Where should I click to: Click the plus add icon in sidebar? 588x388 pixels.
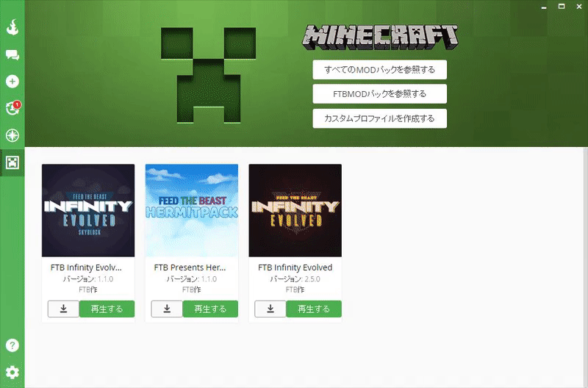pos(12,82)
